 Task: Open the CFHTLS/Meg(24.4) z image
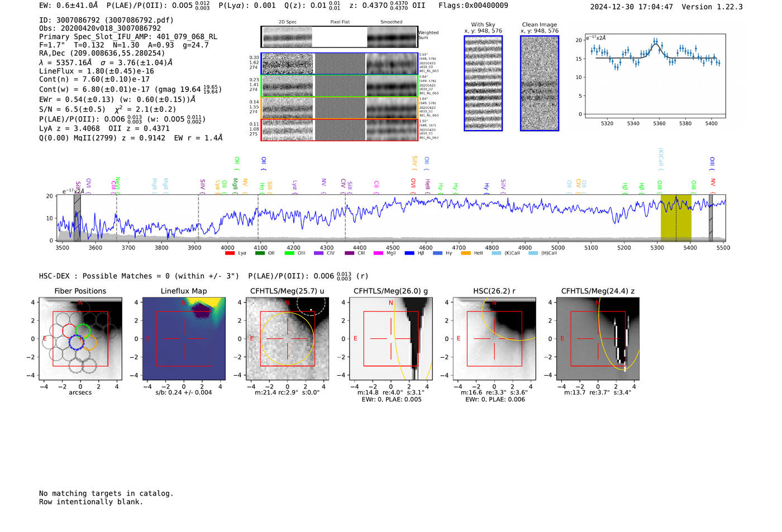point(598,339)
